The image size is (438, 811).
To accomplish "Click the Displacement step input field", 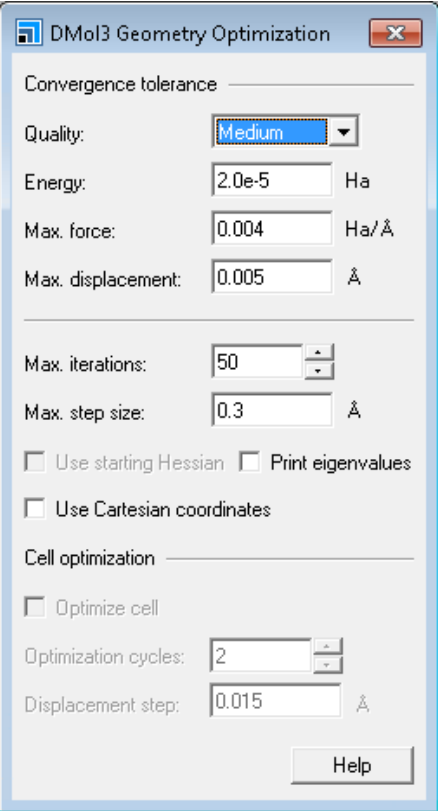I will coord(276,700).
